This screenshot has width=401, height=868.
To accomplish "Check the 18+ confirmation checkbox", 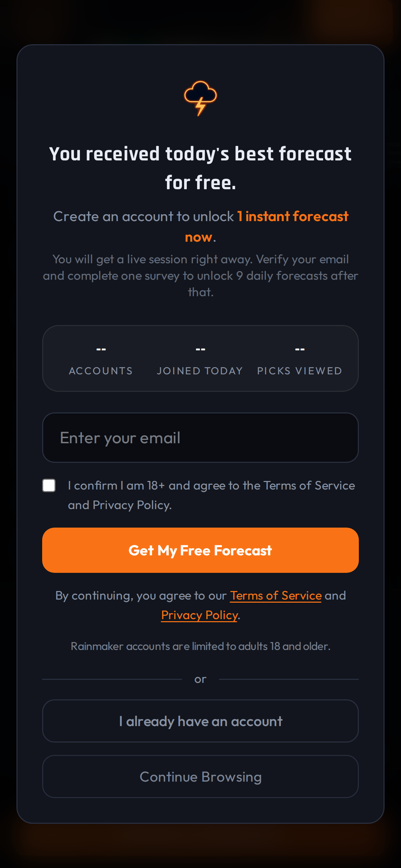I will pos(49,485).
